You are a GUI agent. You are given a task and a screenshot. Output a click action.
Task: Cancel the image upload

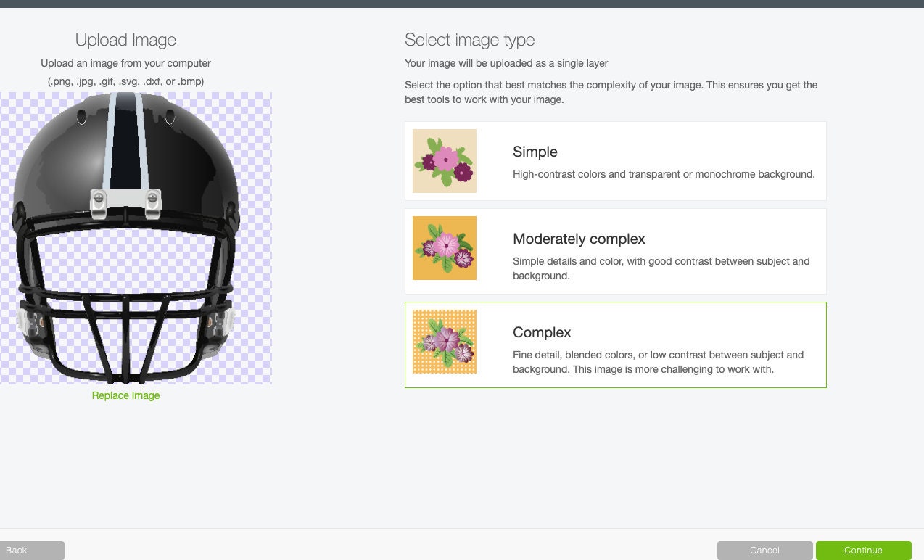(764, 550)
